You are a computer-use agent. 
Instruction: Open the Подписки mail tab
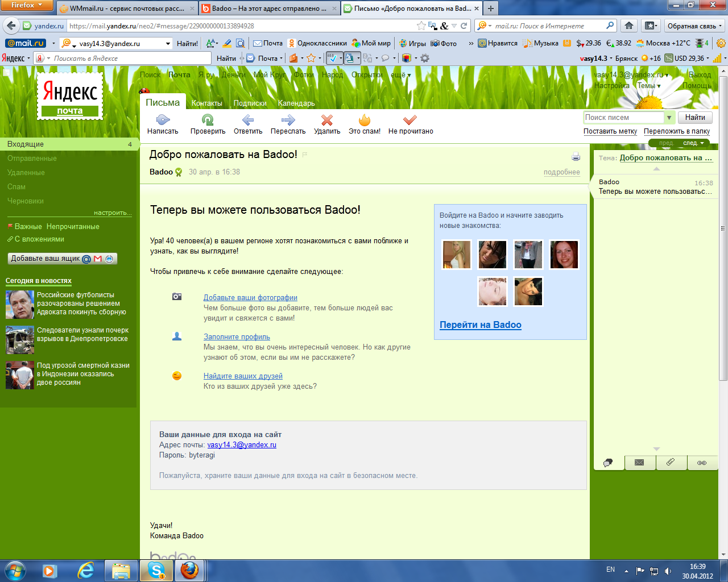tap(250, 103)
